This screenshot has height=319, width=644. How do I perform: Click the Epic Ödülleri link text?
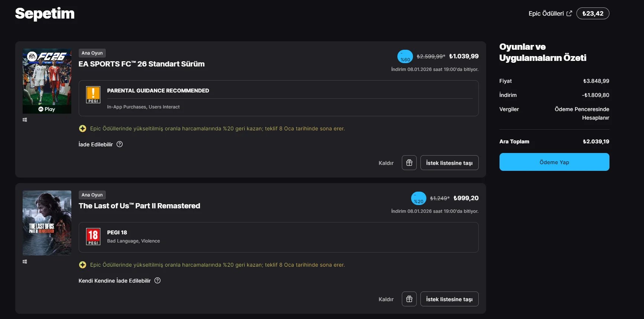tap(546, 13)
